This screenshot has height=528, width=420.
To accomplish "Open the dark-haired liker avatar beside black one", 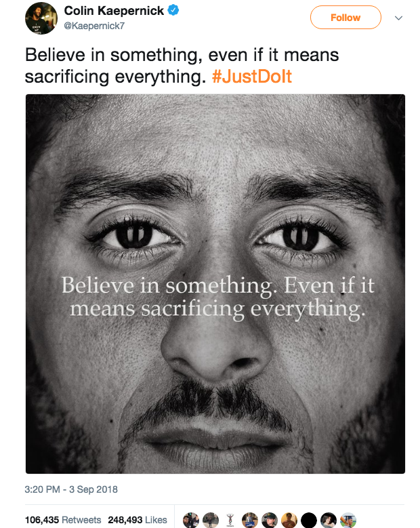I will [x=329, y=521].
